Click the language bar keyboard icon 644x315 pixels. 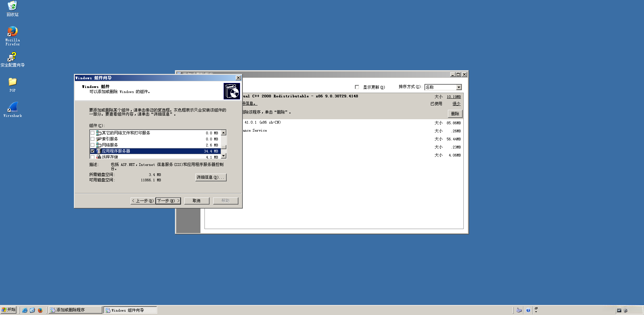pos(519,310)
